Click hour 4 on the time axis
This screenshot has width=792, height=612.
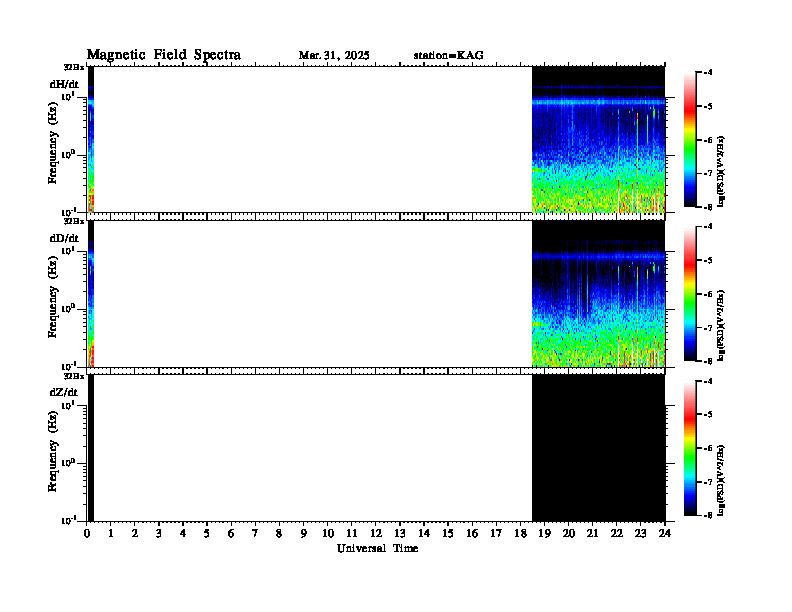183,534
